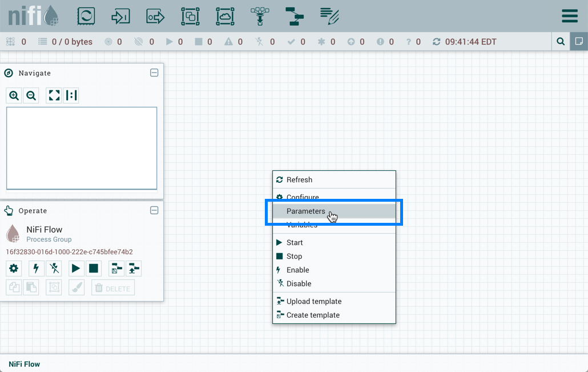Click the Output Port toolbar icon
Viewport: 588px width, 372px height.
click(x=155, y=16)
